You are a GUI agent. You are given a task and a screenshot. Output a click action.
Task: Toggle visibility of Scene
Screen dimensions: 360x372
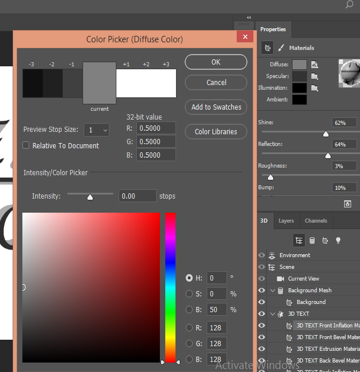pos(262,267)
